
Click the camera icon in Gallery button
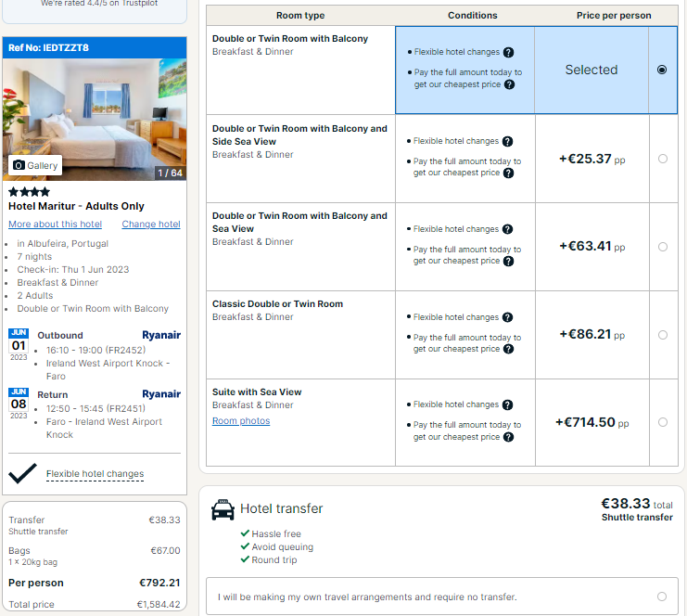[x=19, y=165]
